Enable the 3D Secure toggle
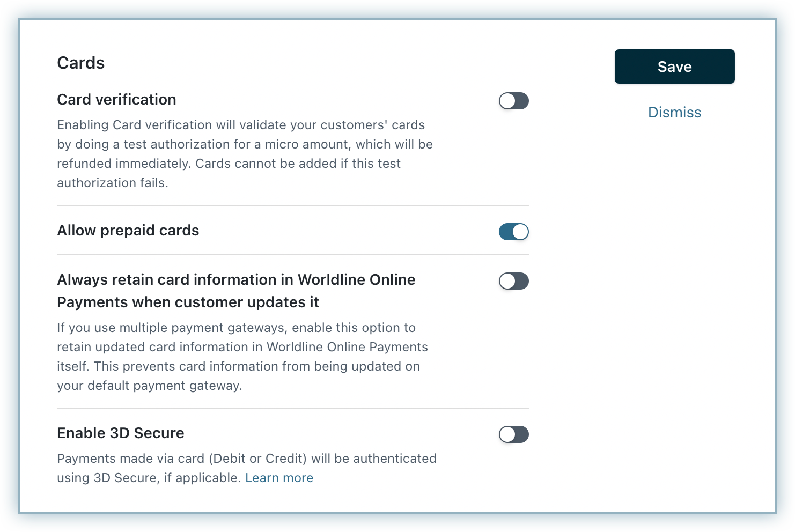The height and width of the screenshot is (532, 795). 513,434
